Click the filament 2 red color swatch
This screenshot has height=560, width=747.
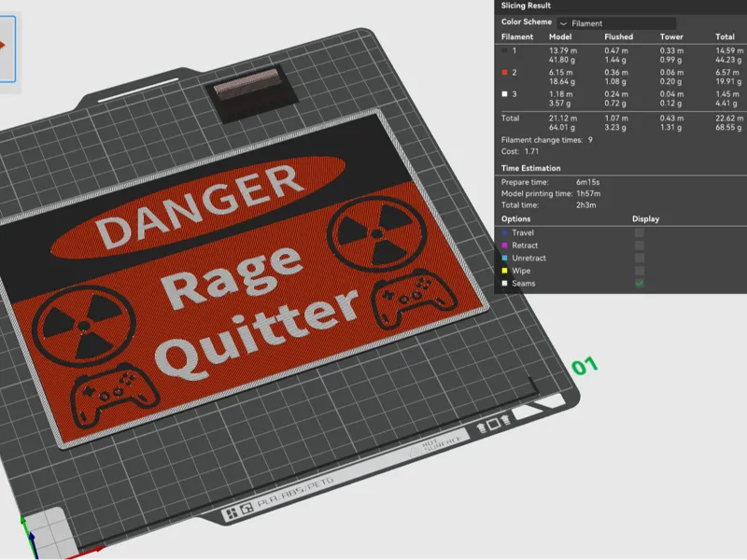(x=504, y=73)
